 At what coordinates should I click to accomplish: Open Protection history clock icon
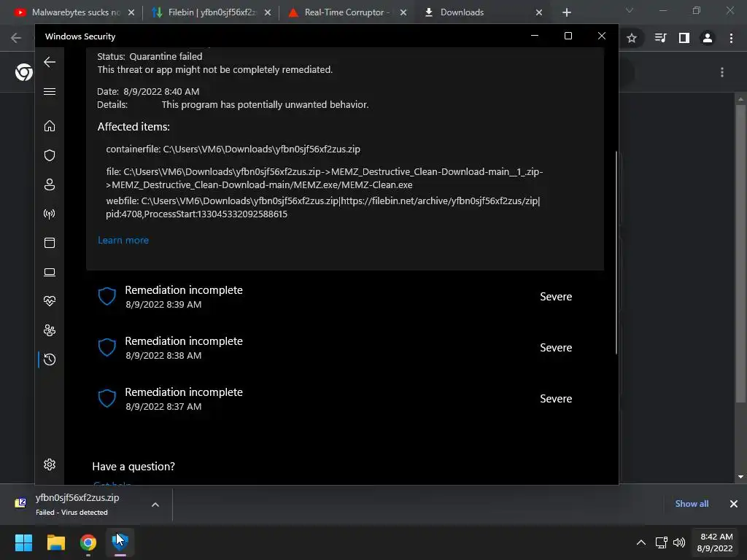click(50, 359)
